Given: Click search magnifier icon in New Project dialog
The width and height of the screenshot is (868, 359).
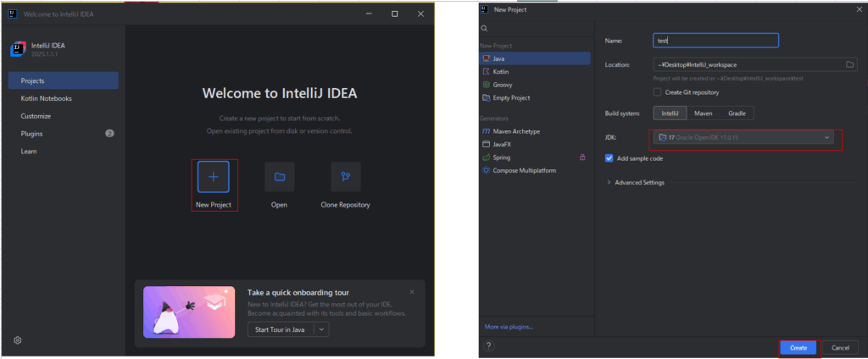Looking at the screenshot, I should pos(484,28).
